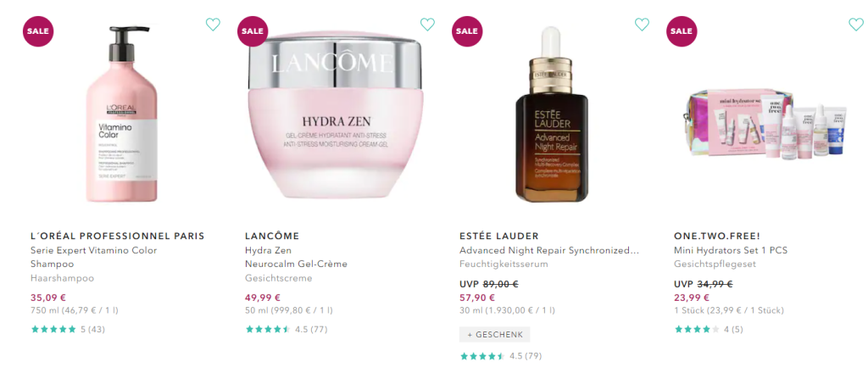The image size is (868, 373).
Task: Click SALE badge on Estée Lauder serum
Action: click(467, 31)
